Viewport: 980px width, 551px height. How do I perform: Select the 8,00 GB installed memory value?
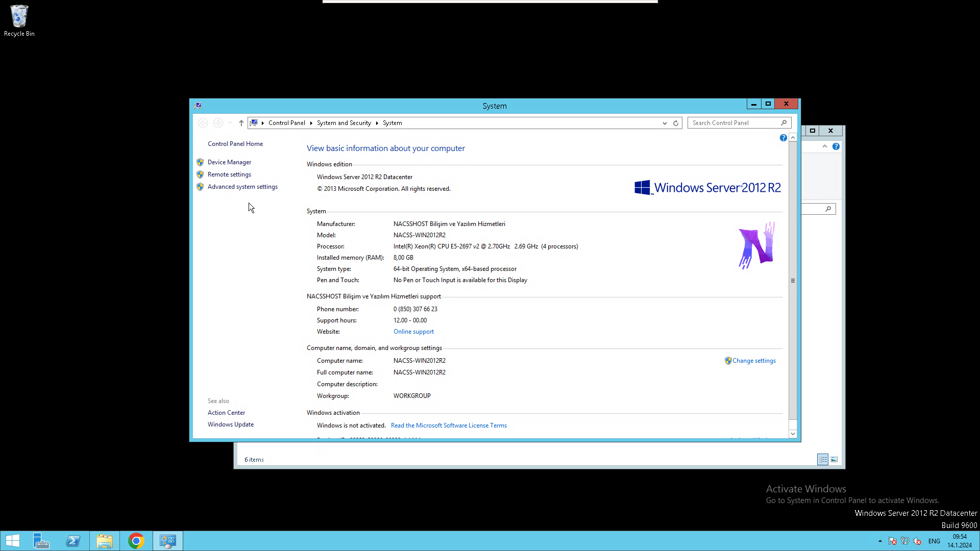[x=403, y=258]
